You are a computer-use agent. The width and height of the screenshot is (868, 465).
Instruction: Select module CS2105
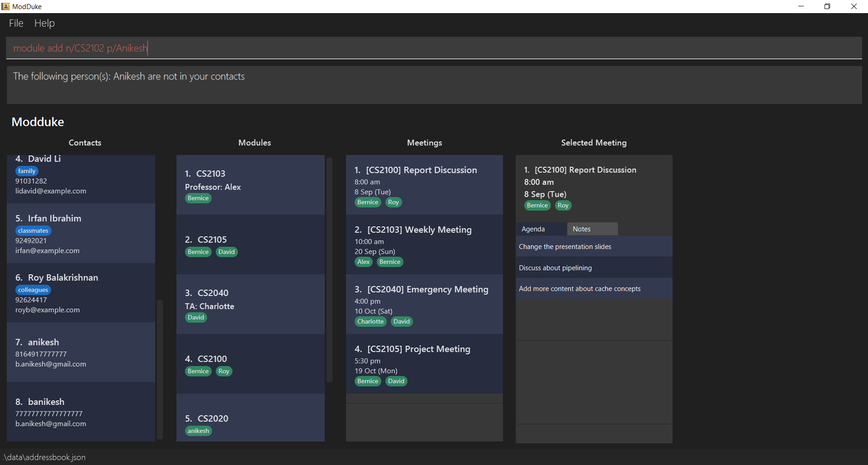pos(251,244)
